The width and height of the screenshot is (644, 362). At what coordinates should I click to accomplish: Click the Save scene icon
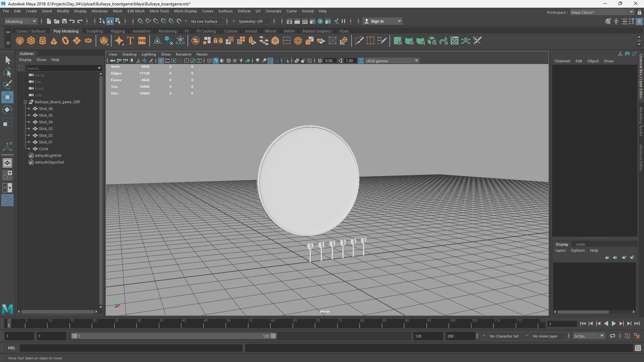click(x=64, y=21)
